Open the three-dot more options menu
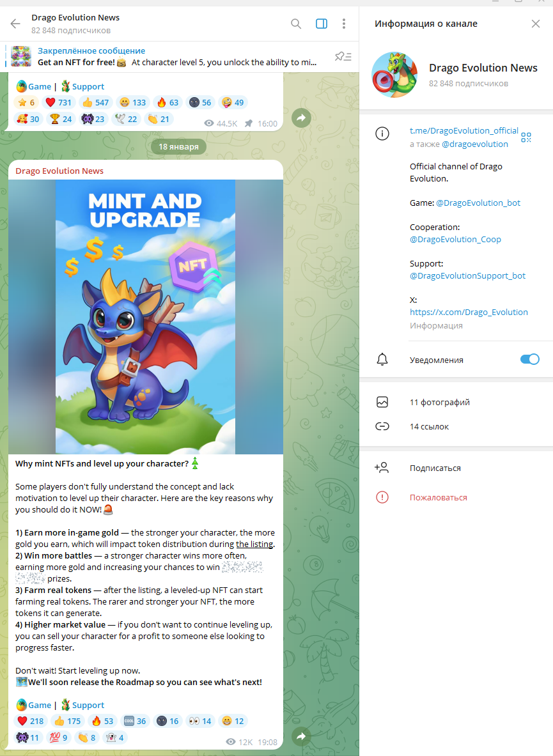Viewport: 553px width, 756px height. pyautogui.click(x=344, y=24)
